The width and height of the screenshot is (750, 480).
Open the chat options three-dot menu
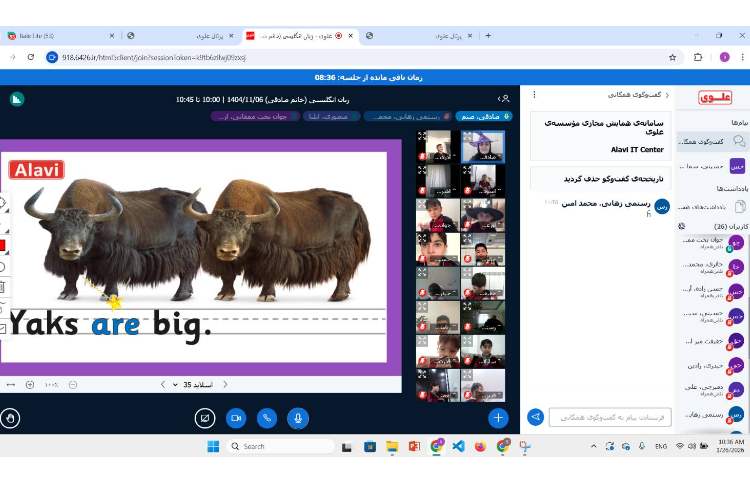[534, 95]
